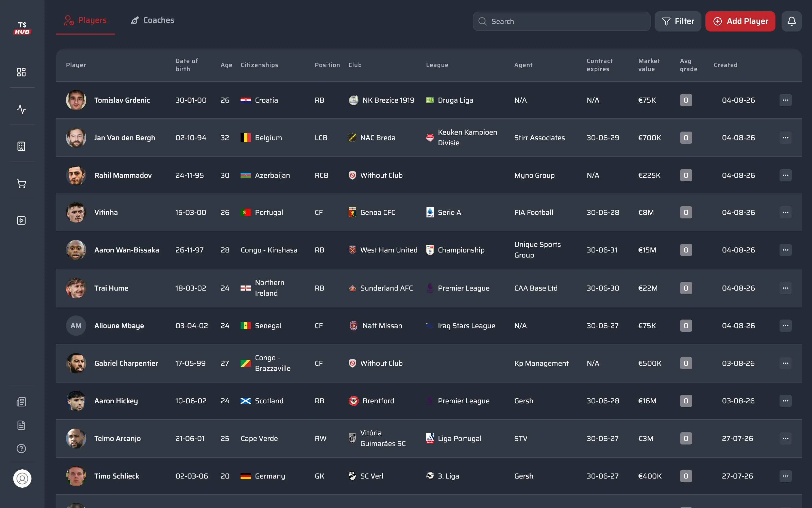The height and width of the screenshot is (508, 812).
Task: Click the Add Player button
Action: pyautogui.click(x=740, y=21)
